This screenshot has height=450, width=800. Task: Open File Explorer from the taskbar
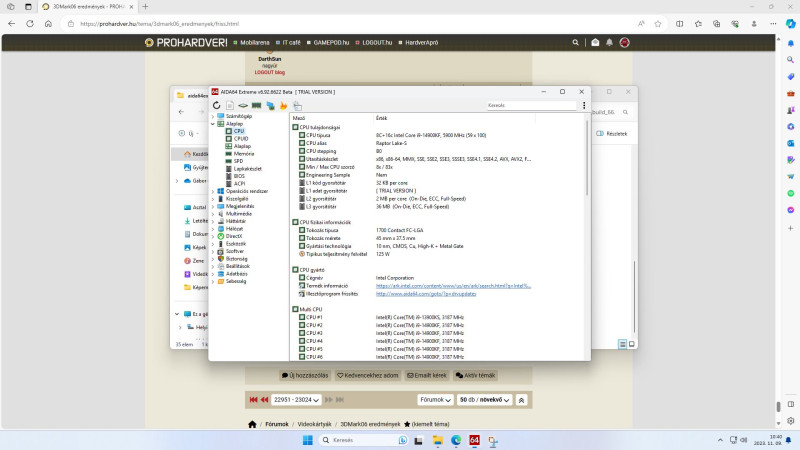click(437, 440)
